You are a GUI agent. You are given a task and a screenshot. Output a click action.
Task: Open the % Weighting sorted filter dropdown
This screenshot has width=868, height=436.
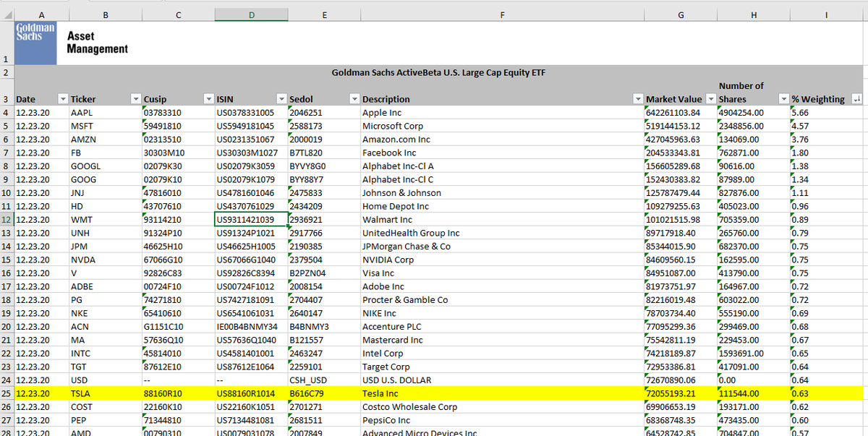coord(858,99)
